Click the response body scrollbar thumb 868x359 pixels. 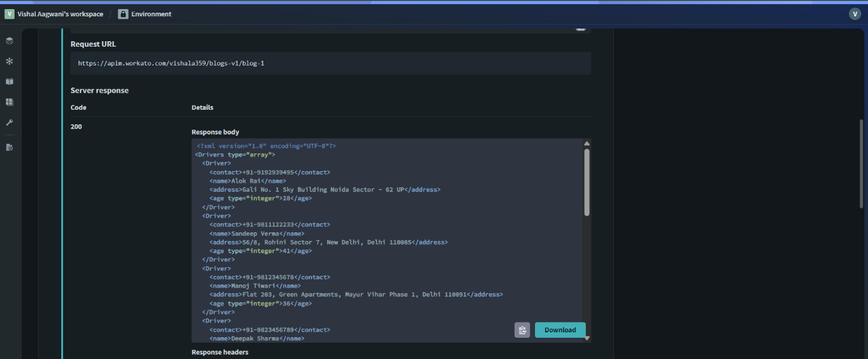click(x=587, y=182)
